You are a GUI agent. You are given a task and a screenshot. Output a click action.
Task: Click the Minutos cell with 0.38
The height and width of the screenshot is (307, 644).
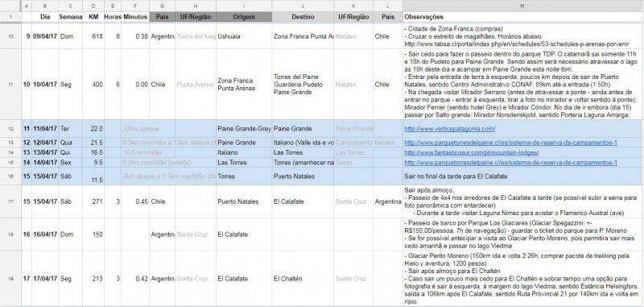pyautogui.click(x=135, y=36)
